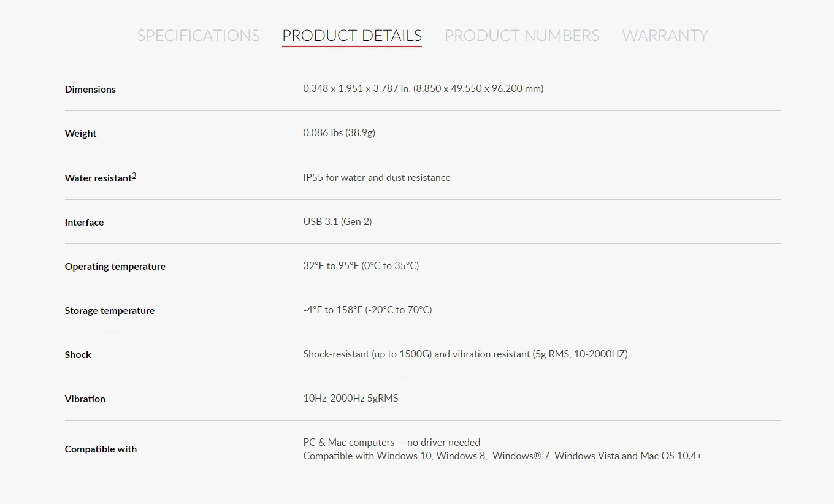Screen dimensions: 834x504
Task: Click the USB 3.1 (Gen 2) value
Action: coord(337,222)
